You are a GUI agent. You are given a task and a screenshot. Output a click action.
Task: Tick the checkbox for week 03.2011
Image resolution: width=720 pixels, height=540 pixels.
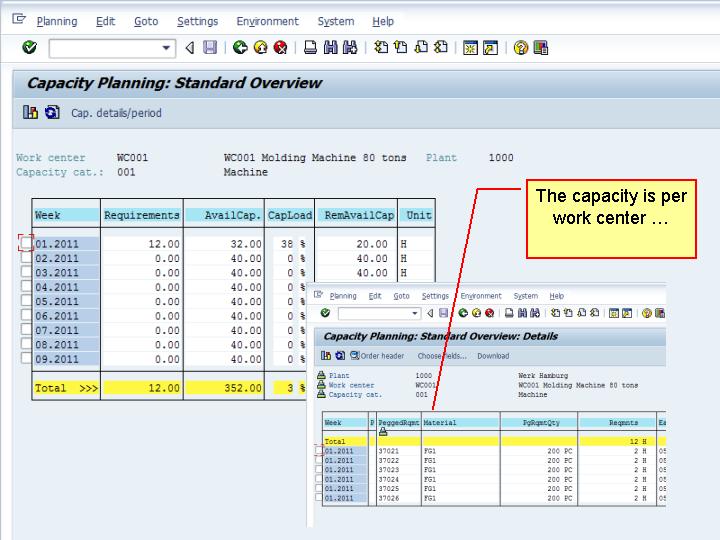click(26, 271)
